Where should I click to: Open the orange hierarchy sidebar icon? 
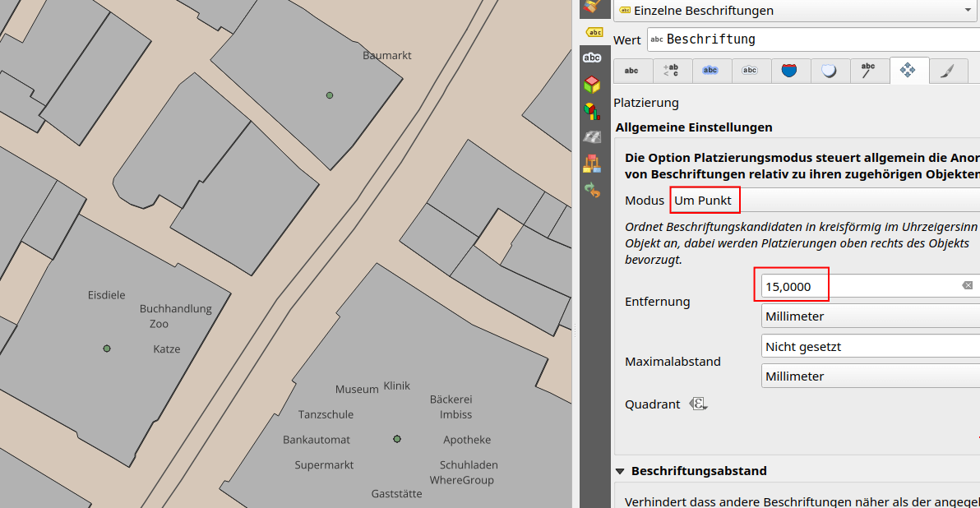tap(592, 163)
